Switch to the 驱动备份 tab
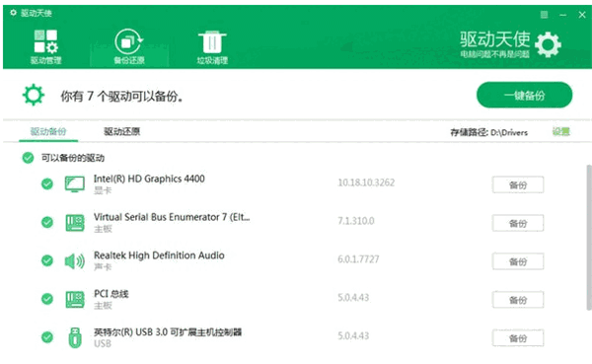This screenshot has height=364, width=592. 48,131
